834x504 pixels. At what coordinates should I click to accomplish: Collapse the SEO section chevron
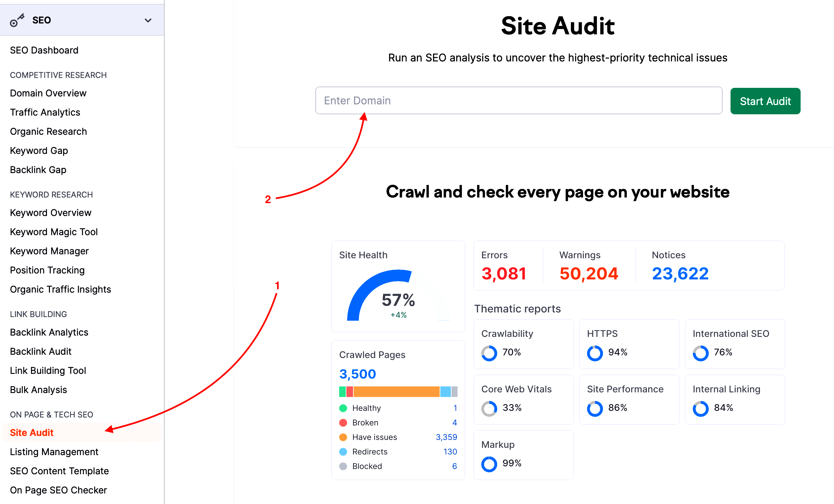(148, 20)
